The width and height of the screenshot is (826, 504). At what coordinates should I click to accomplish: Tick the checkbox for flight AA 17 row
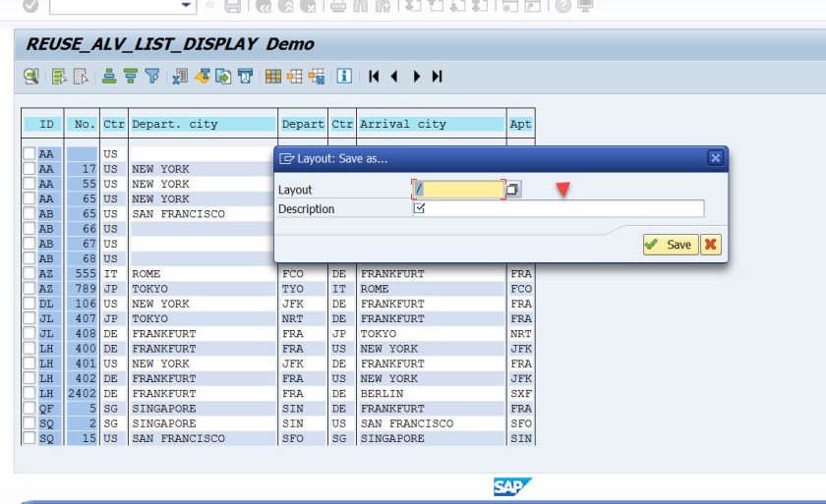click(x=29, y=169)
